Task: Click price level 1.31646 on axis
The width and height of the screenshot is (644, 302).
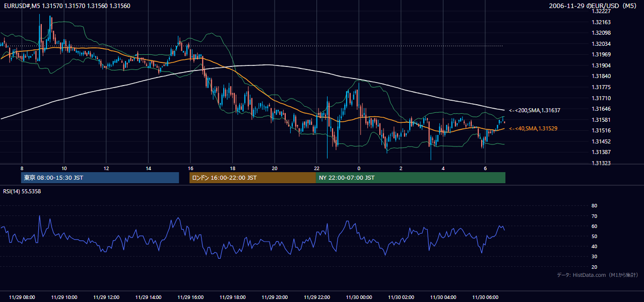Action: pos(601,109)
